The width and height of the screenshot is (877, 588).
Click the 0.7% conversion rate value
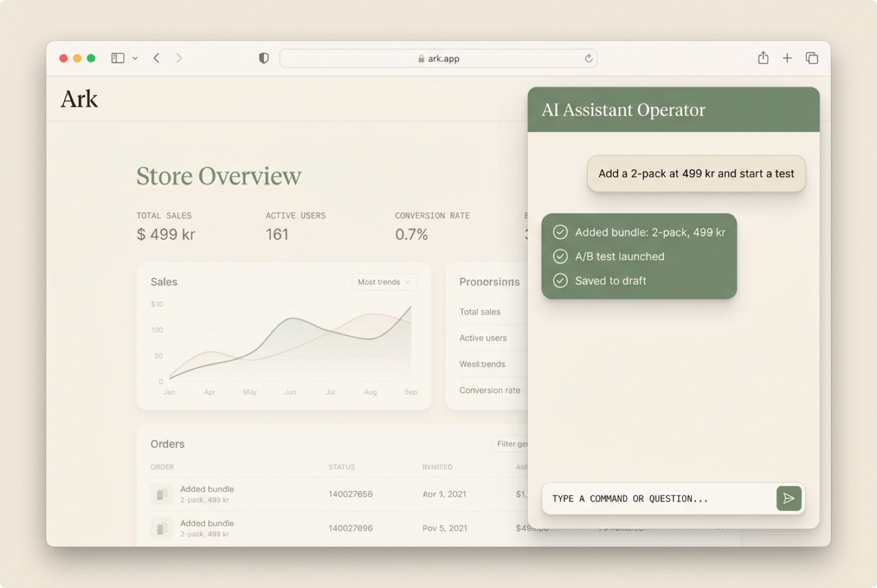[412, 234]
